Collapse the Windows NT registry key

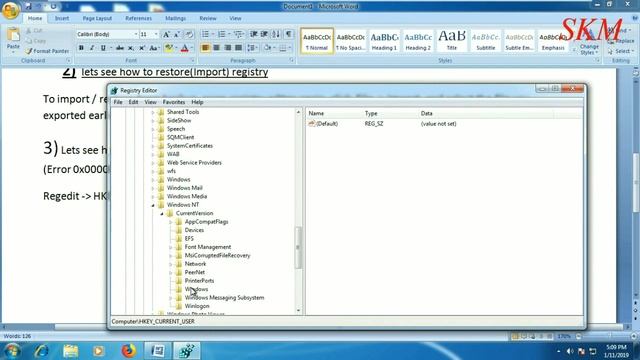tap(153, 205)
